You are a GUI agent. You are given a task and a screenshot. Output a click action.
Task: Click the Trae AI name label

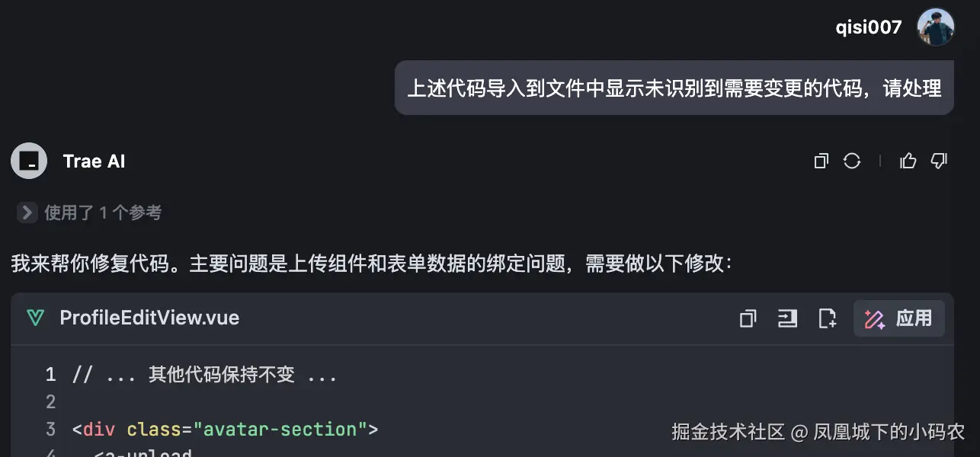[x=94, y=161]
